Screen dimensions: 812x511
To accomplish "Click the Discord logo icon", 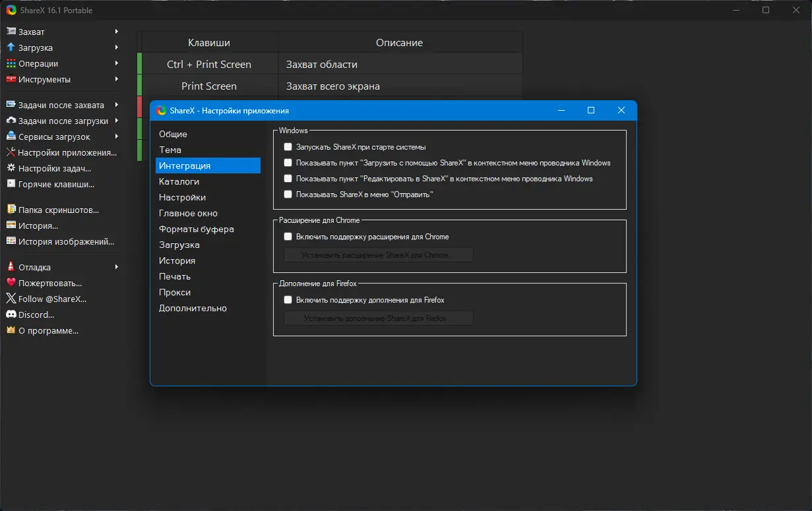I will pyautogui.click(x=11, y=315).
